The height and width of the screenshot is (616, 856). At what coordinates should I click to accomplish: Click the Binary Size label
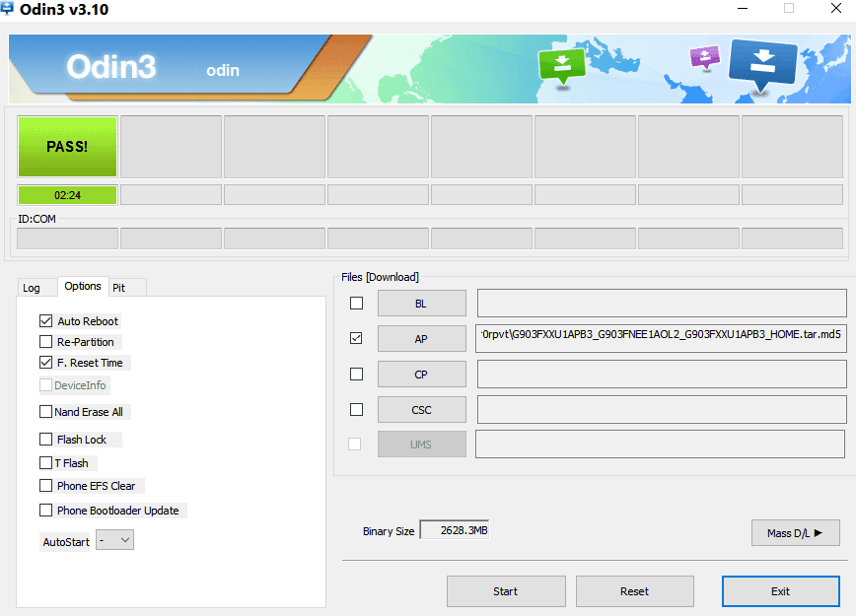tap(389, 531)
